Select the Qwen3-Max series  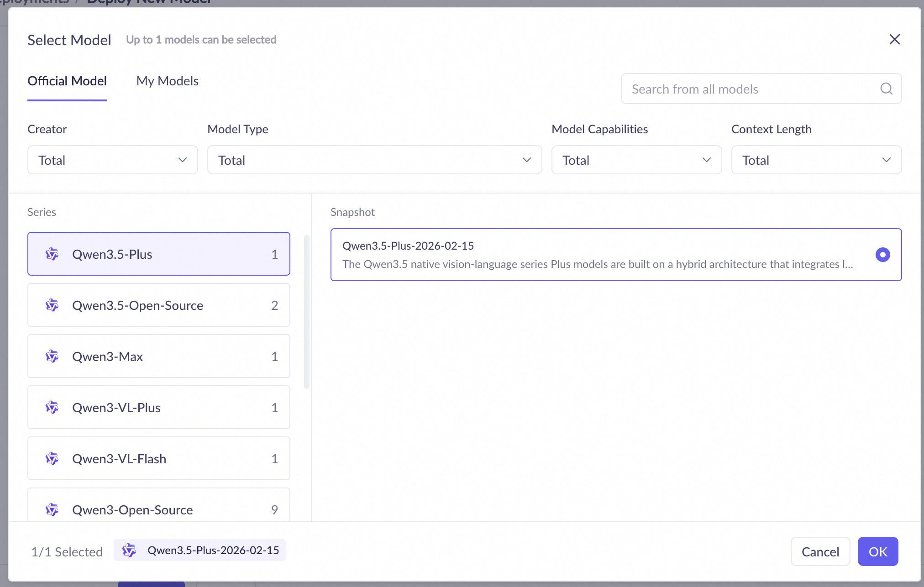[x=159, y=356]
